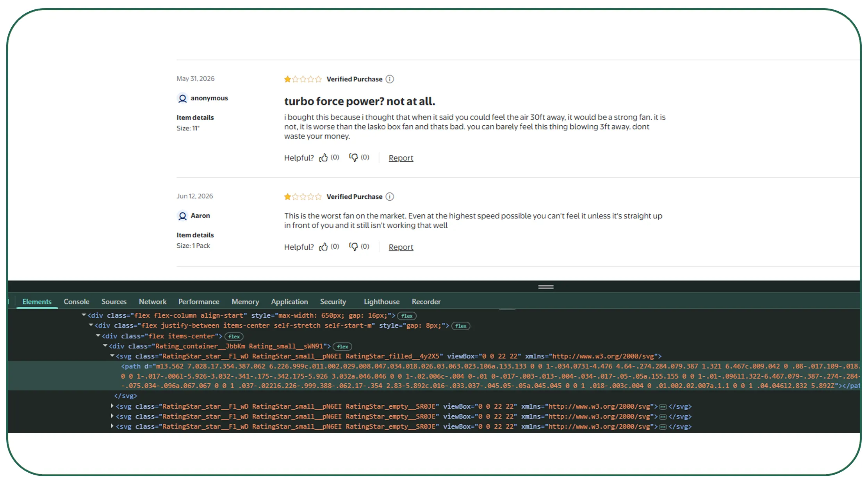This screenshot has height=484, width=868.
Task: Switch to the Console tab
Action: click(x=77, y=302)
